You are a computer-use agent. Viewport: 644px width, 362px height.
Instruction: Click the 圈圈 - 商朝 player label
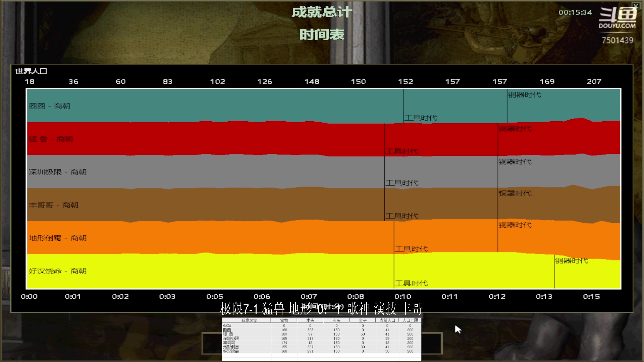coord(50,106)
